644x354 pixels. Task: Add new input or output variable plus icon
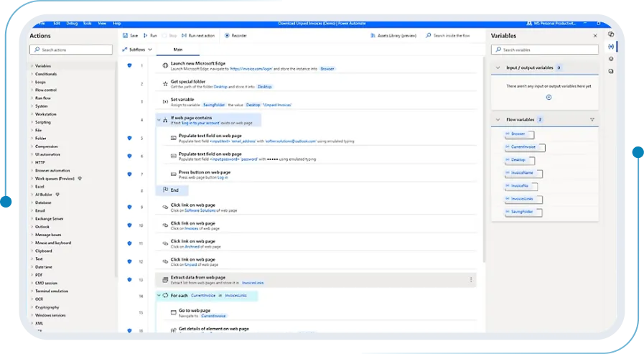click(x=549, y=98)
